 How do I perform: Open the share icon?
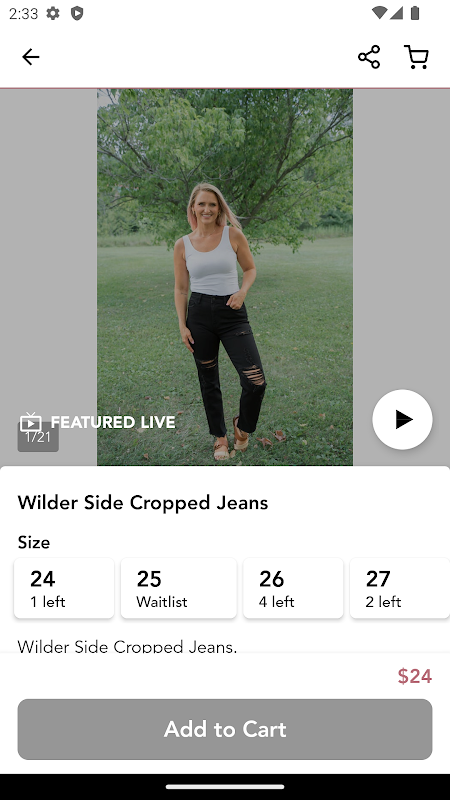(x=369, y=57)
